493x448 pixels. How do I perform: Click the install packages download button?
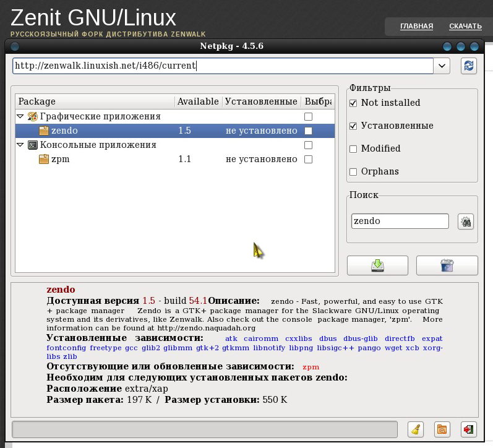point(377,265)
